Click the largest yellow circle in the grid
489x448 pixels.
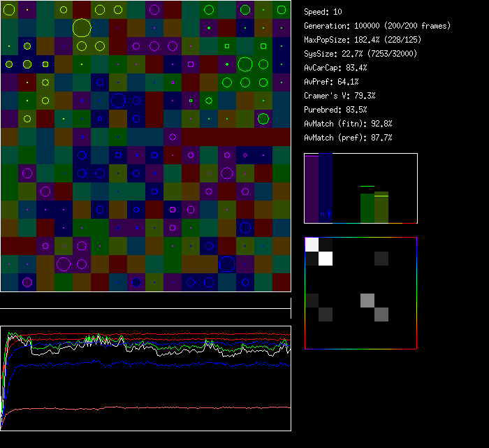click(x=82, y=28)
